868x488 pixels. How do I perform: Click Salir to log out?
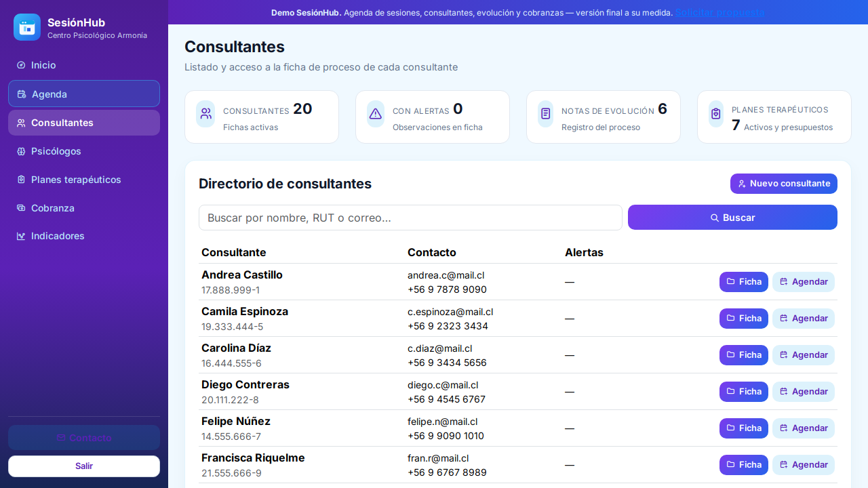click(84, 466)
